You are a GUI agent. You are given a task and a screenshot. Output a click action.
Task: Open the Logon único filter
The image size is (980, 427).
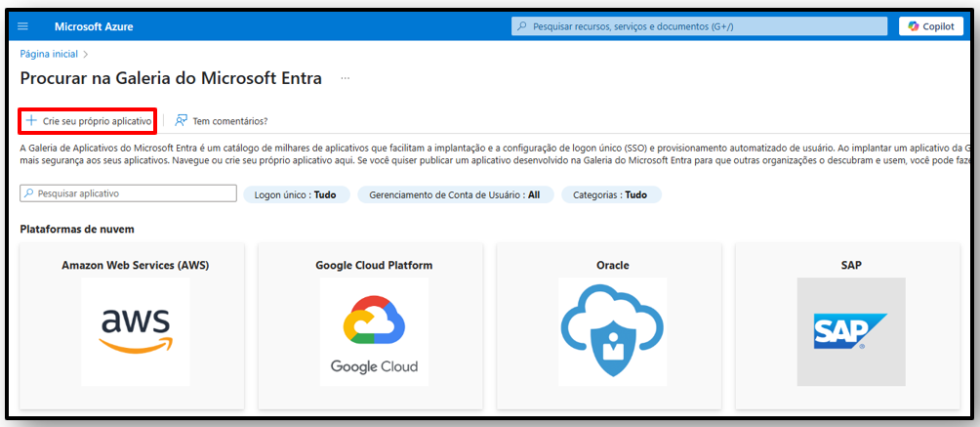click(x=296, y=194)
